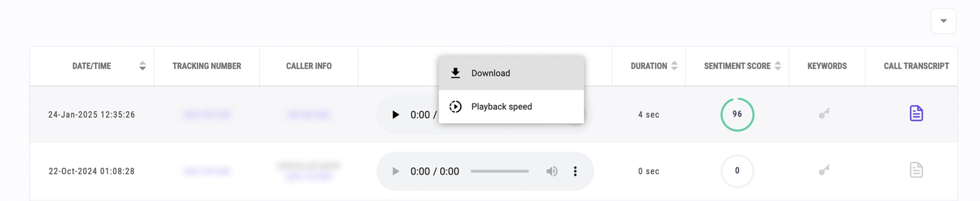Screen dimensions: 980x201
Task: Sort the table by Sentiment Score
Action: click(x=777, y=66)
